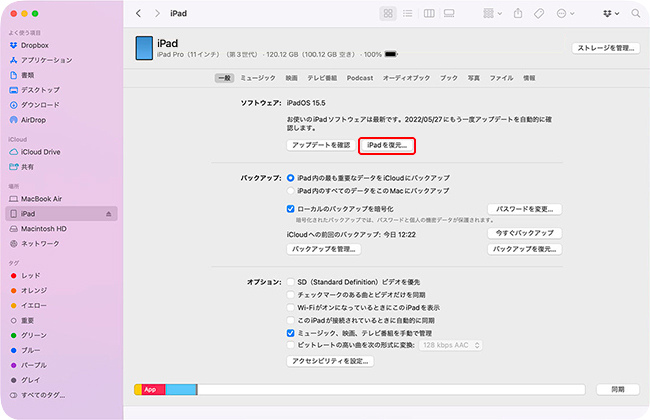Screen dimensions: 650x420
Task: Click 今すぐバックアップ button
Action: (524, 233)
